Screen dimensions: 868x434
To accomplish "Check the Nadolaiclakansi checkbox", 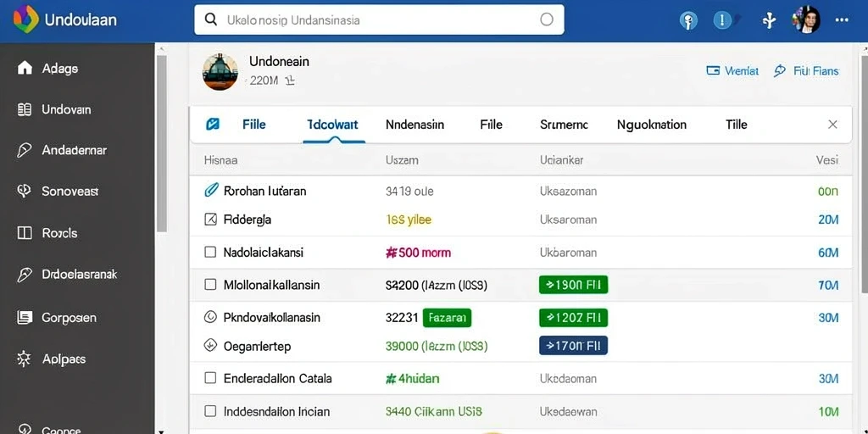I will (x=210, y=252).
